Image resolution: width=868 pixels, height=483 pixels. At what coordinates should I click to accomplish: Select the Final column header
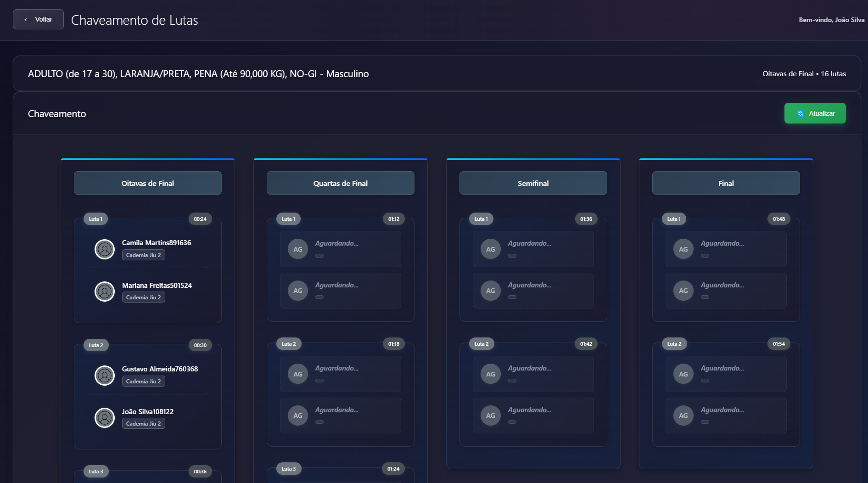tap(726, 183)
